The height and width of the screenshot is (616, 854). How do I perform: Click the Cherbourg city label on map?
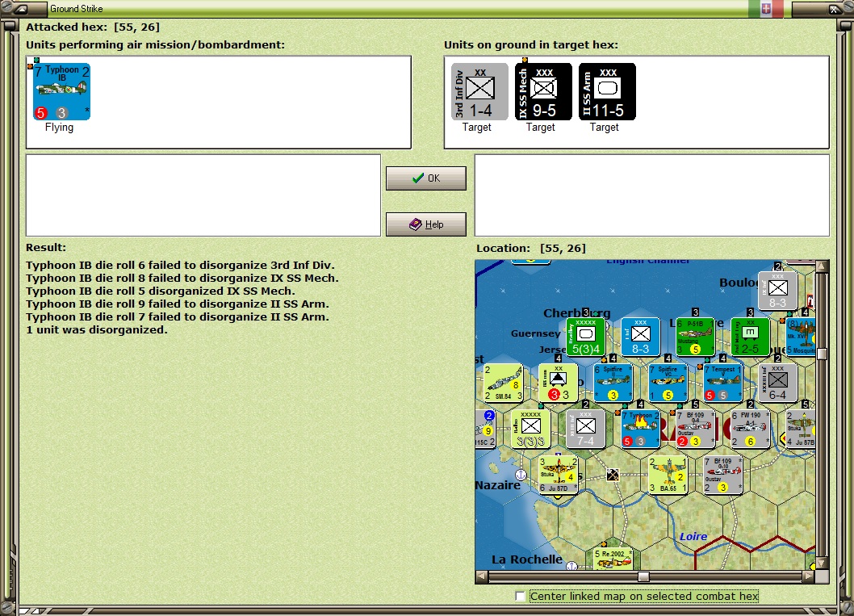pyautogui.click(x=577, y=313)
